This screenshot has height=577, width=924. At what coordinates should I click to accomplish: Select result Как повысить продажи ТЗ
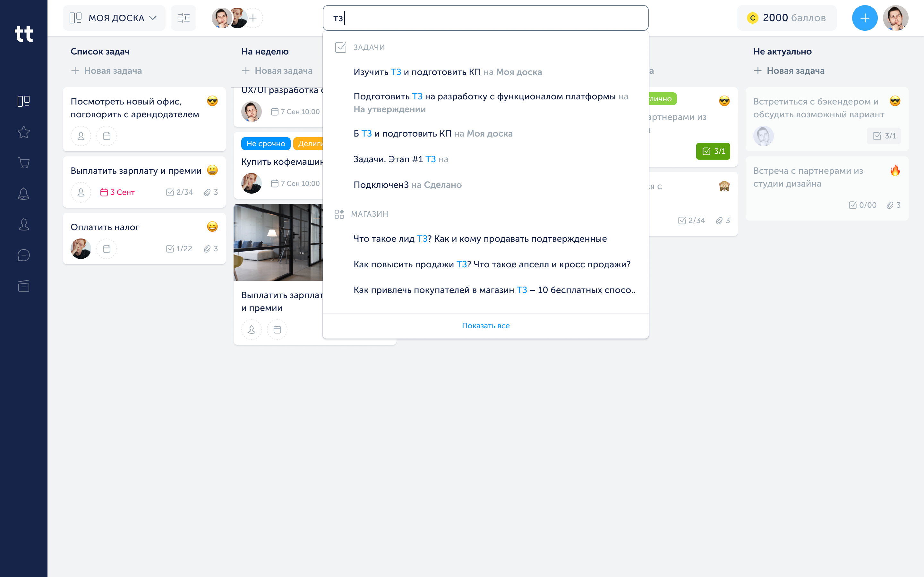(492, 264)
